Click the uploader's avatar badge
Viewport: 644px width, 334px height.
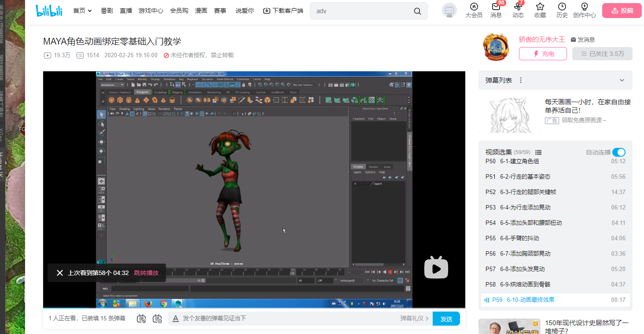(496, 47)
